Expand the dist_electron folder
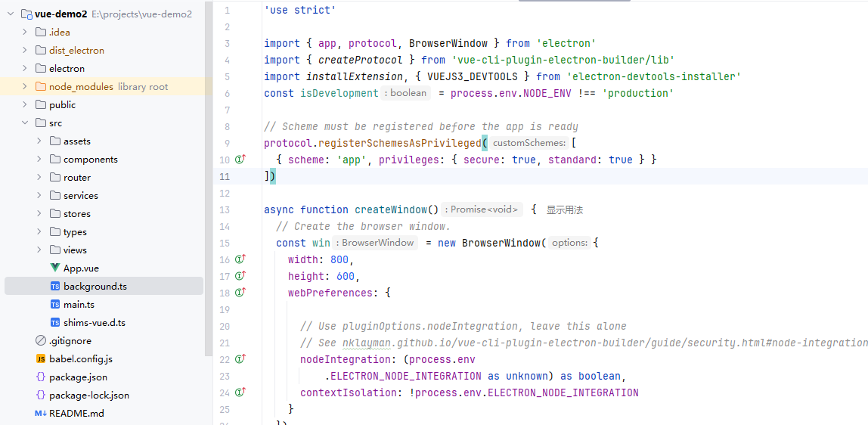868x425 pixels. (25, 51)
